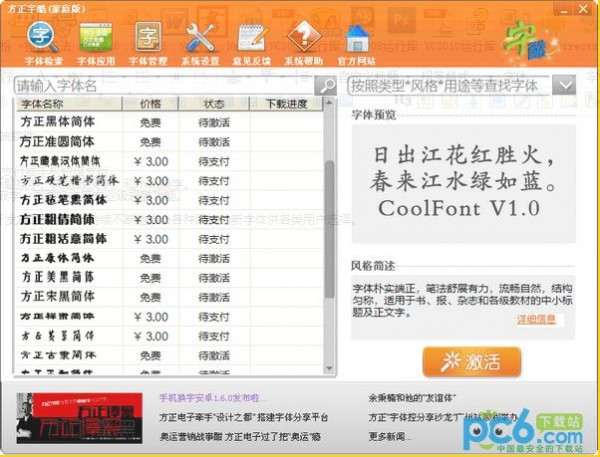
Task: Open the 字体管理 font management tool
Action: pos(148,43)
